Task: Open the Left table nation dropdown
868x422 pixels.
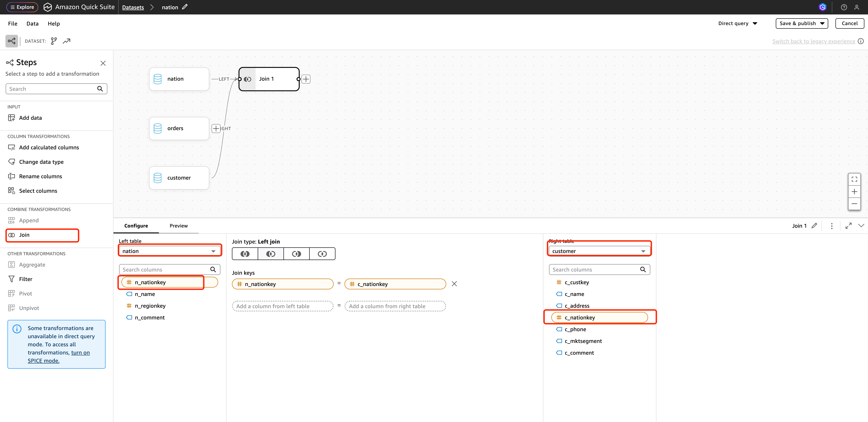Action: click(x=170, y=251)
